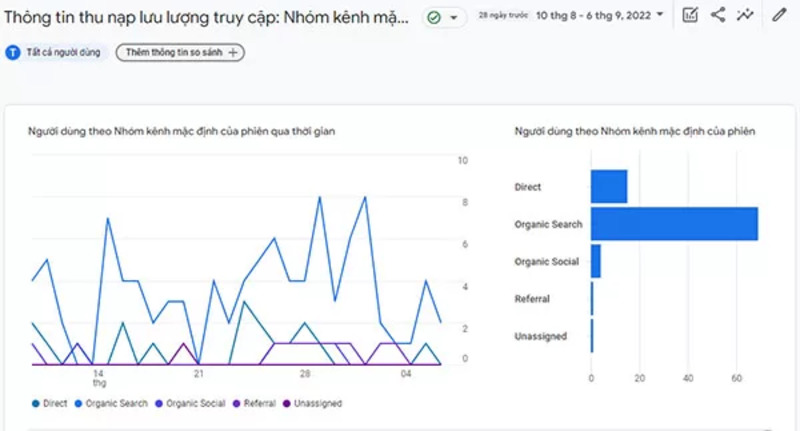Click the pencil edit report icon

(779, 15)
